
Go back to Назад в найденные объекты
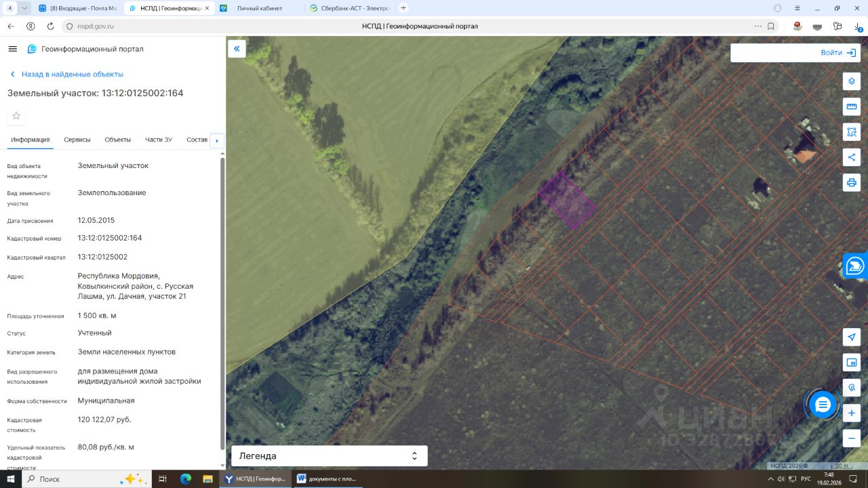pos(66,75)
